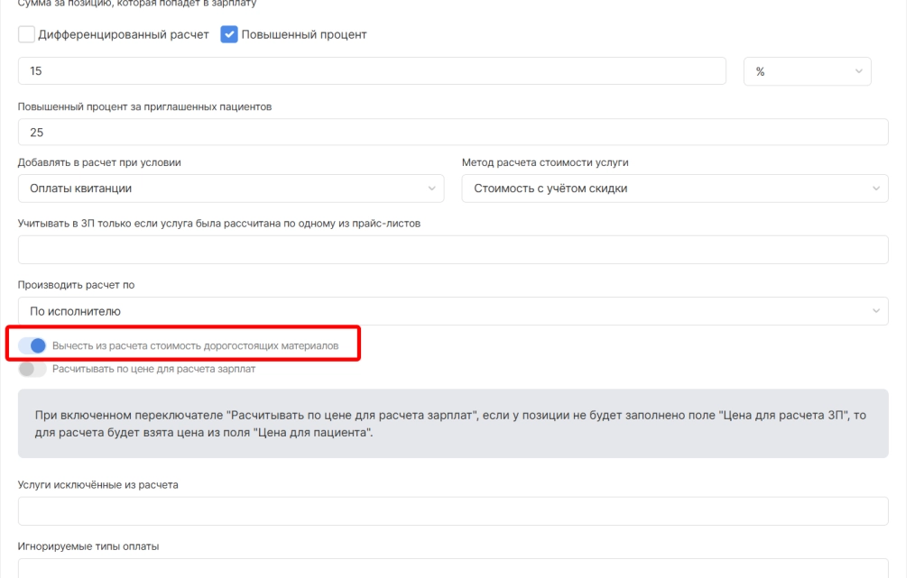Expand the 'Стоимость с учётом скидки' dropdown
Image resolution: width=924 pixels, height=578 pixels.
pos(674,188)
